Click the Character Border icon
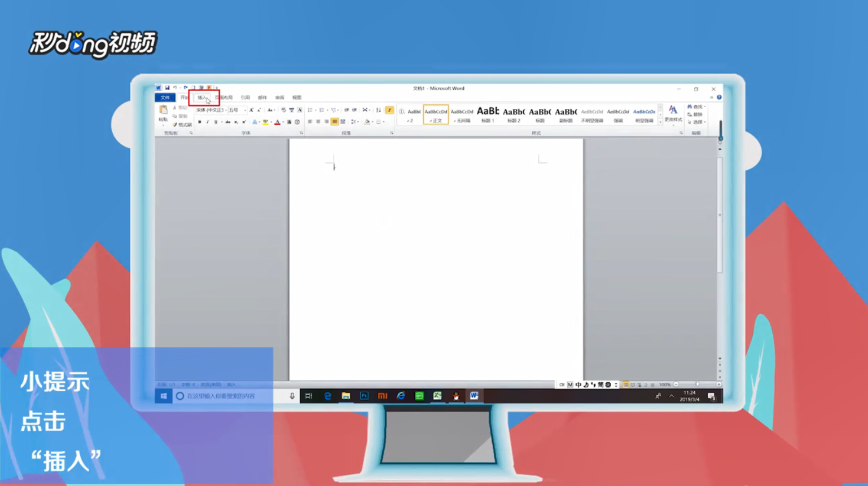 300,110
